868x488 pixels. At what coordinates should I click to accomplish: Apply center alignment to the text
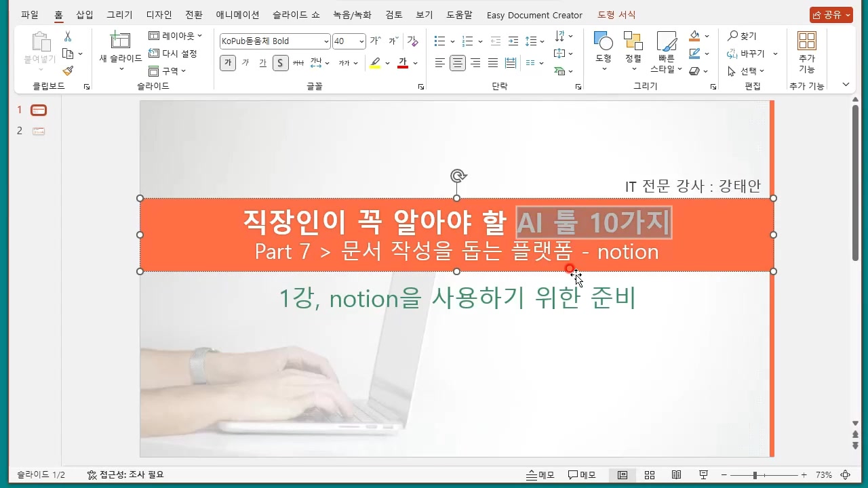coord(458,62)
